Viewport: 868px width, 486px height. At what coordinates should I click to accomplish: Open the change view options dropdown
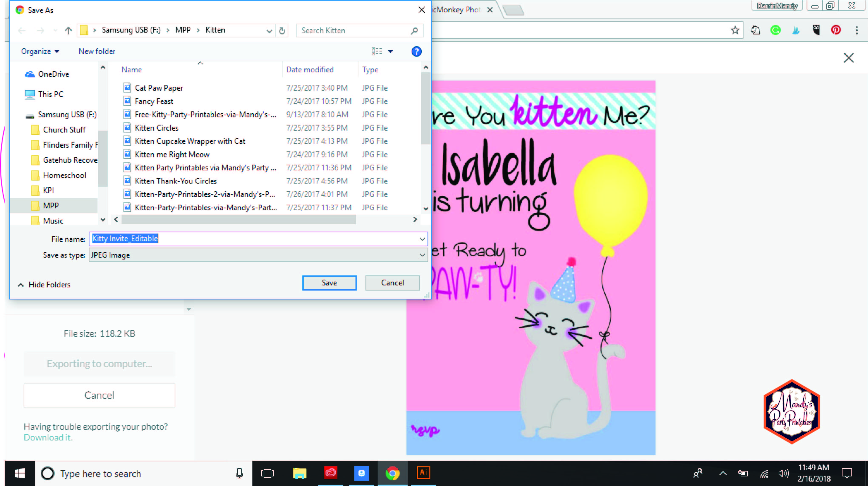click(390, 51)
